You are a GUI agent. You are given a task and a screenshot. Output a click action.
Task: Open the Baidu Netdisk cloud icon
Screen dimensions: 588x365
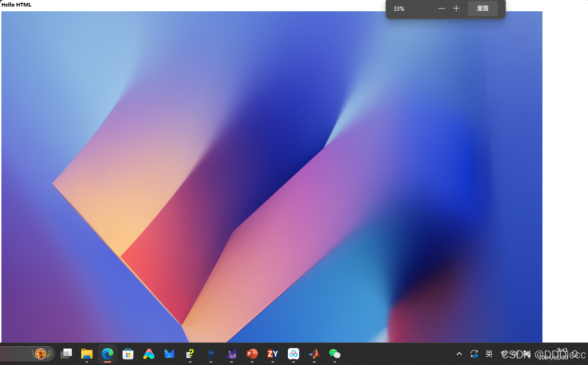coord(294,354)
